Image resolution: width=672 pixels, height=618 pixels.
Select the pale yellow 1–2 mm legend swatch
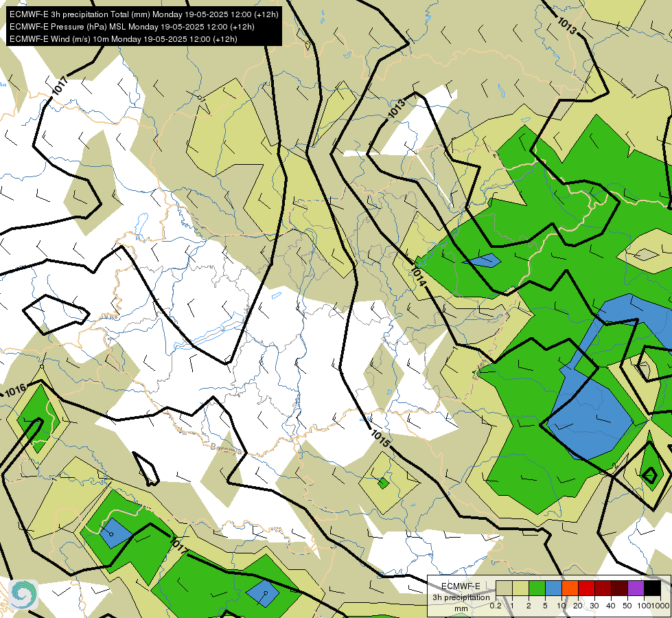520,588
